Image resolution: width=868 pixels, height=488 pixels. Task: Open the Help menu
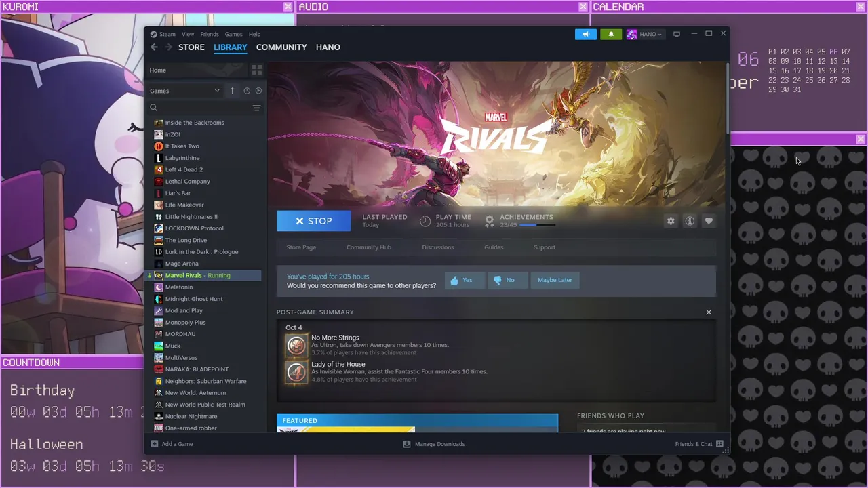[254, 34]
